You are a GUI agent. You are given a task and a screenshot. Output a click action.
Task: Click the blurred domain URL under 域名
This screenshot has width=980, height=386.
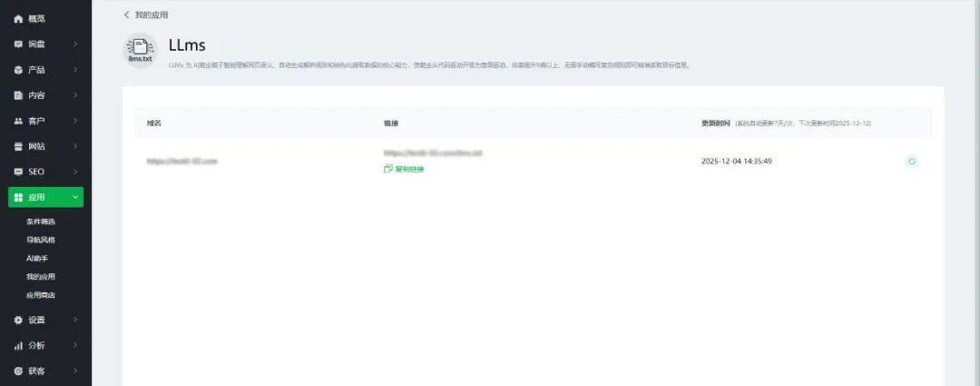tap(181, 162)
